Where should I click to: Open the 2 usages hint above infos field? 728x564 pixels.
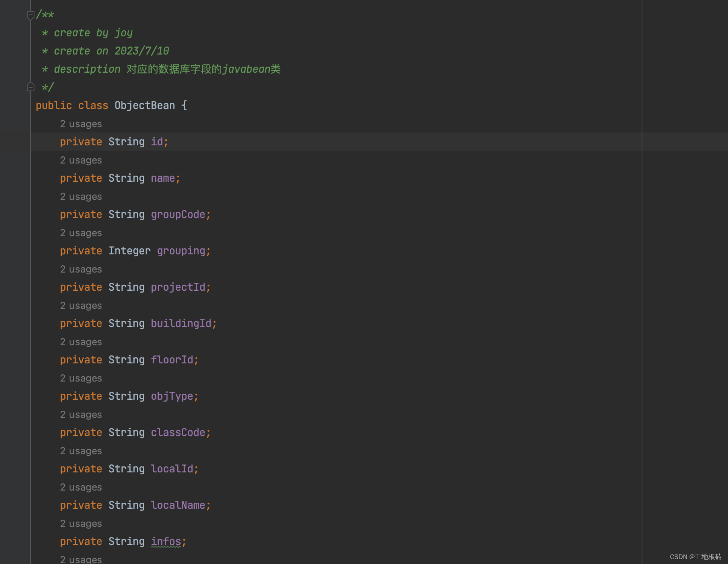pyautogui.click(x=81, y=523)
